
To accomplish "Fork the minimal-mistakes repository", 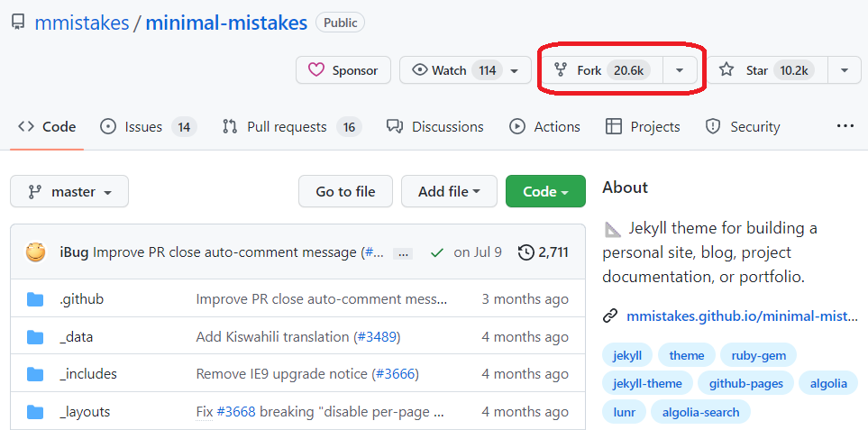I will (602, 70).
